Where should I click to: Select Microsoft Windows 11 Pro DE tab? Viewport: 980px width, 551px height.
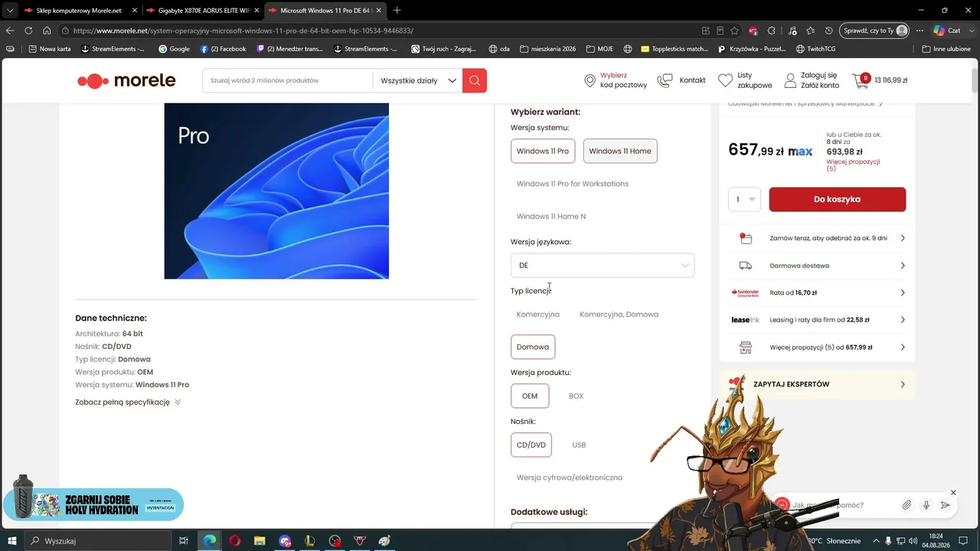coord(325,11)
